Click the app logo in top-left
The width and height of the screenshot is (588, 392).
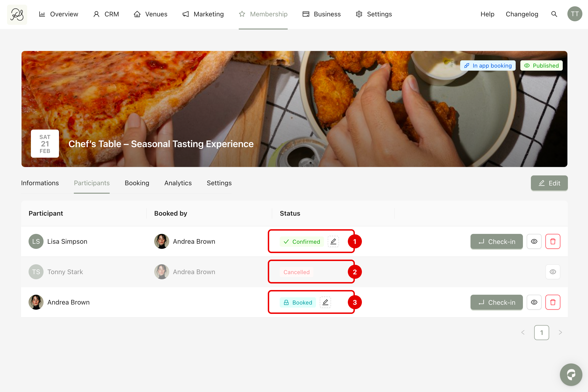17,15
